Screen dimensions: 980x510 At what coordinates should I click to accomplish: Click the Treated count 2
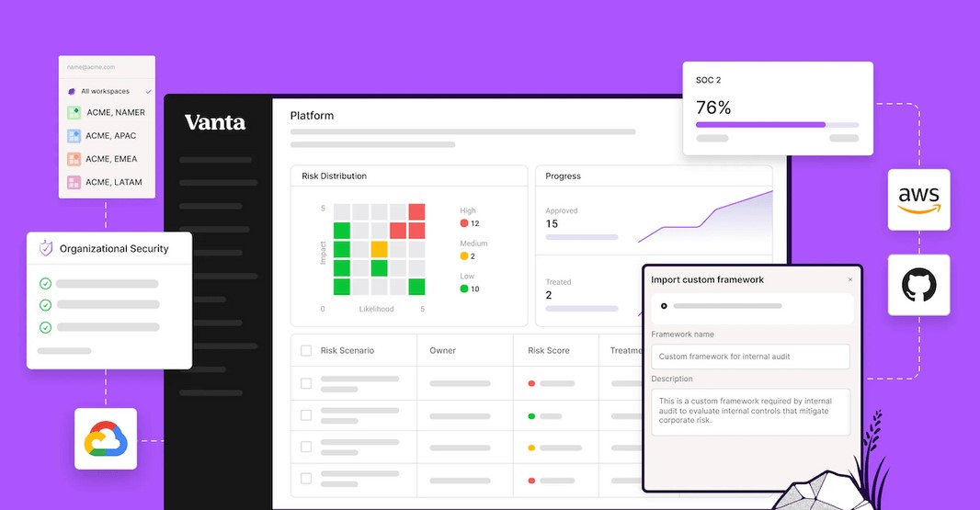(x=549, y=295)
